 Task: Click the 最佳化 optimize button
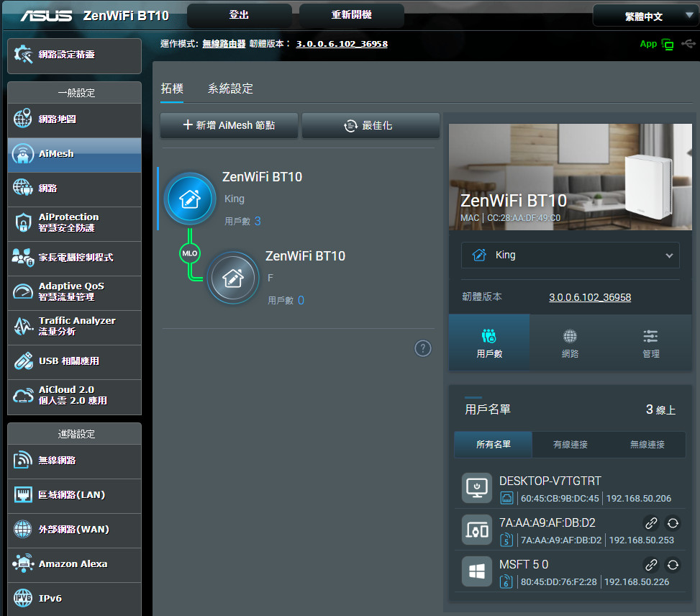pos(371,125)
